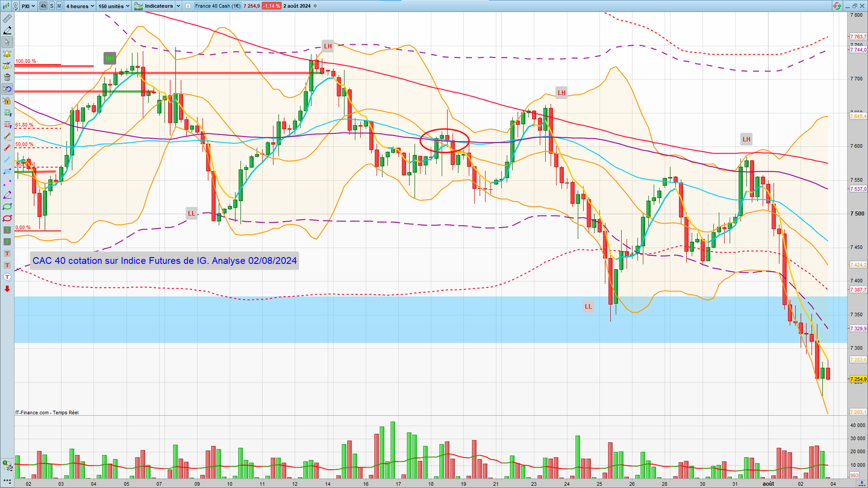868x488 pixels.
Task: Select the black pencil drawing tool
Action: pyautogui.click(x=7, y=31)
